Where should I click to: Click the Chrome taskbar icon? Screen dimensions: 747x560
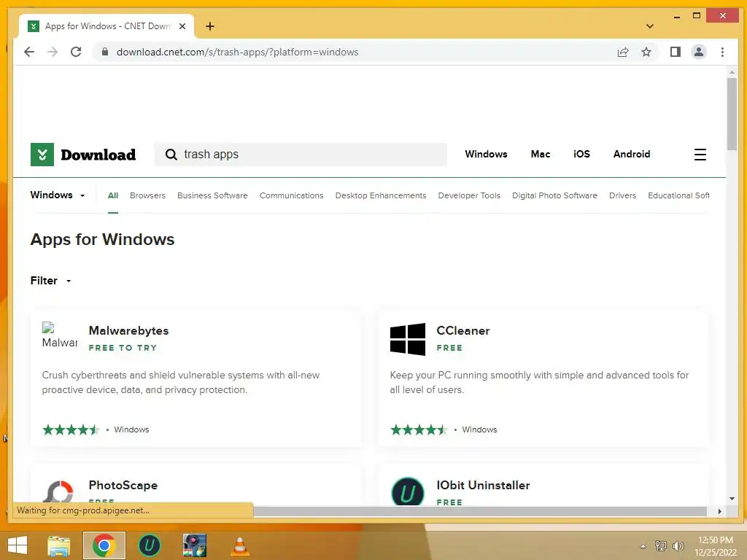coord(104,545)
